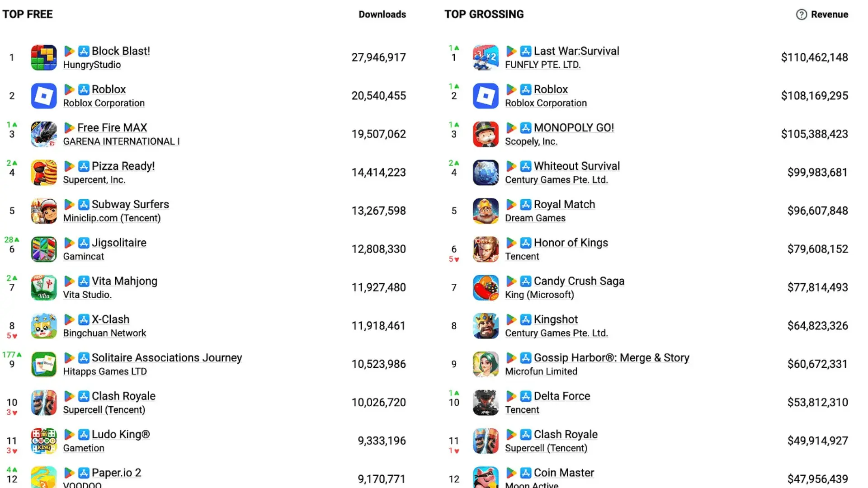Click the Google Play icon next to Clash Royale

point(70,396)
